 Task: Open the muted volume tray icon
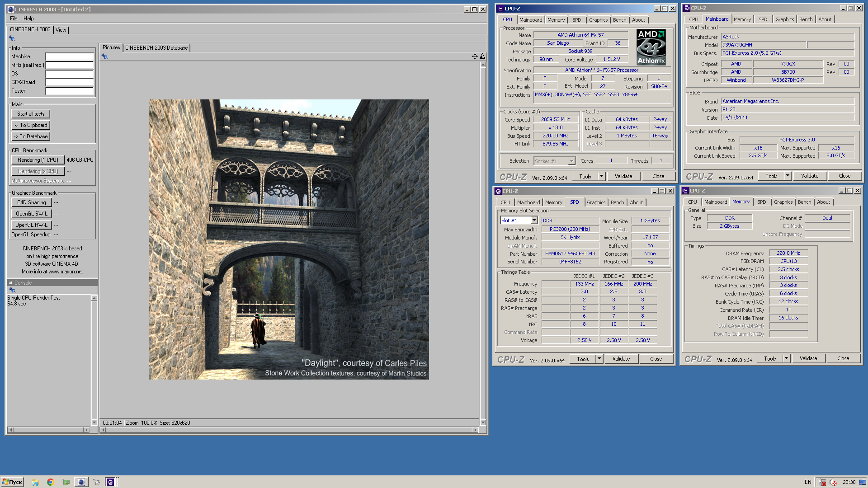coord(833,482)
